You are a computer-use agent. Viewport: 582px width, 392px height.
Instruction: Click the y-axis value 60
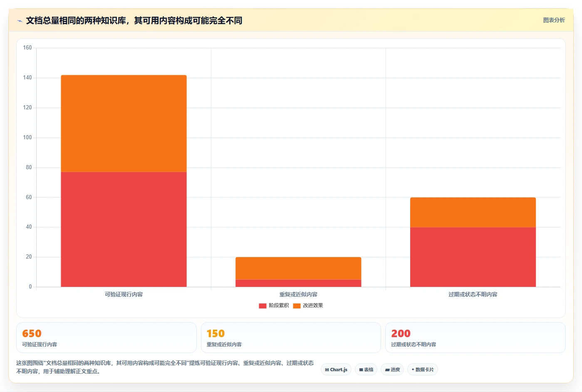point(29,197)
